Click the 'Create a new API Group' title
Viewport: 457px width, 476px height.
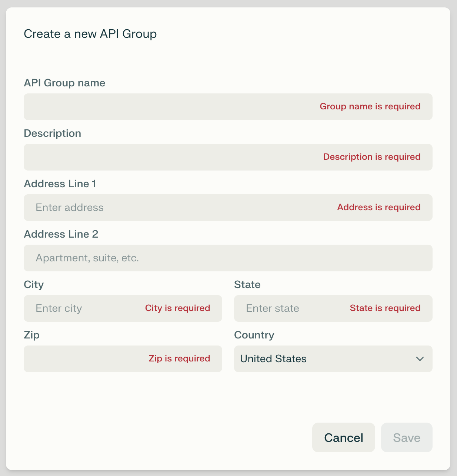tap(90, 34)
